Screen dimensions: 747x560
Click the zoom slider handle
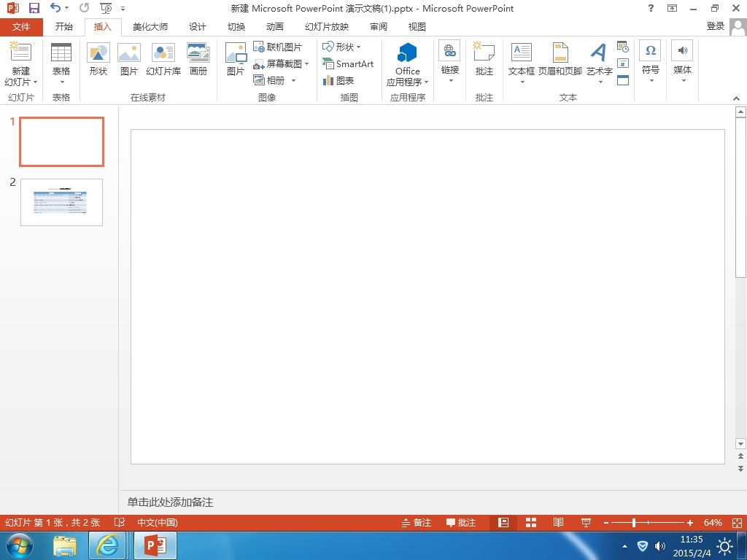click(634, 523)
